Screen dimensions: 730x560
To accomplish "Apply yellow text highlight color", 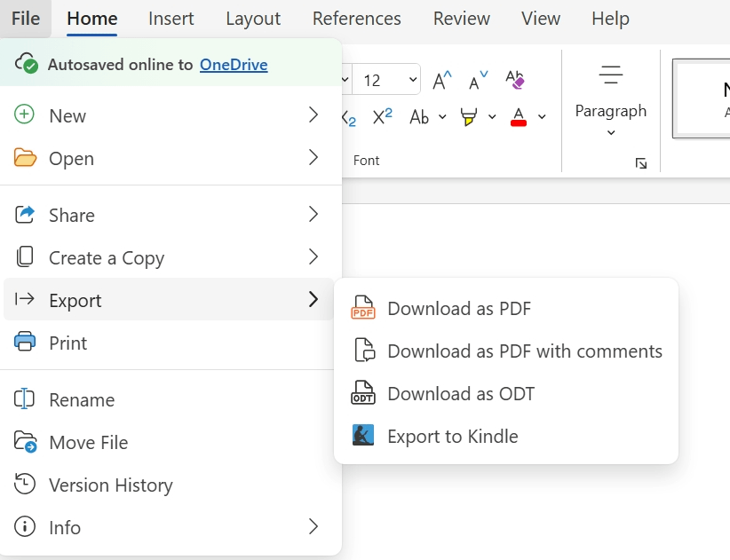I will click(468, 117).
